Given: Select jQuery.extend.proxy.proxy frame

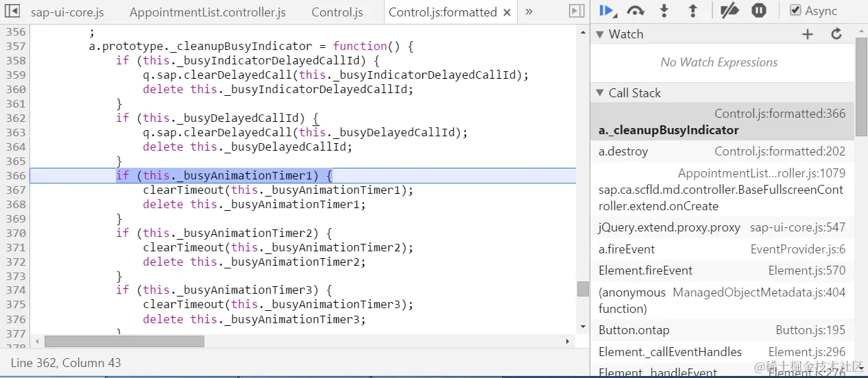Looking at the screenshot, I should tap(723, 227).
